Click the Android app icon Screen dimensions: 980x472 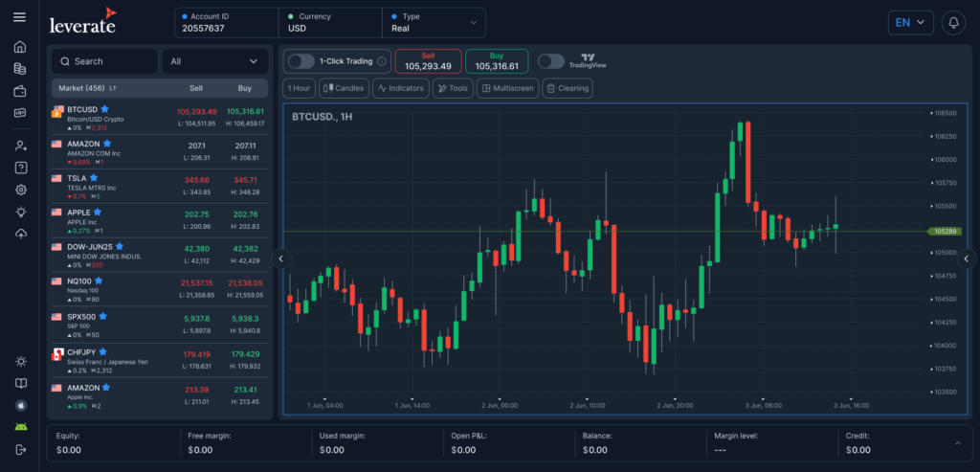(x=19, y=427)
